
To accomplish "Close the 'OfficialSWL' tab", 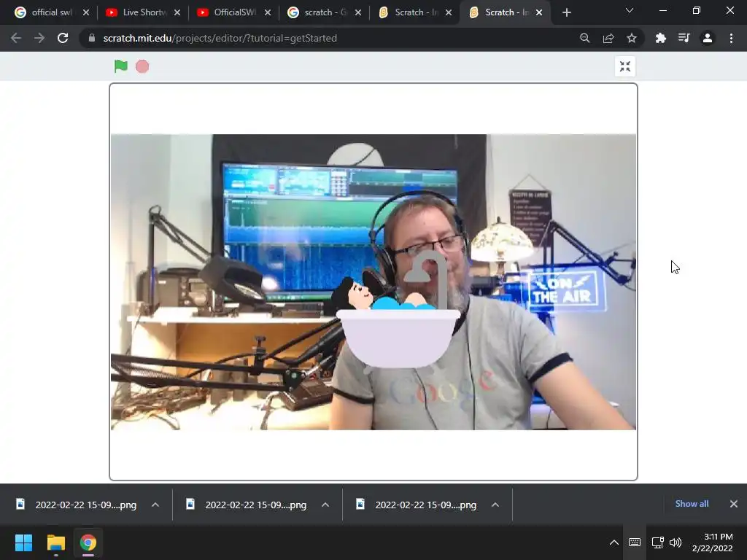I will [x=268, y=12].
